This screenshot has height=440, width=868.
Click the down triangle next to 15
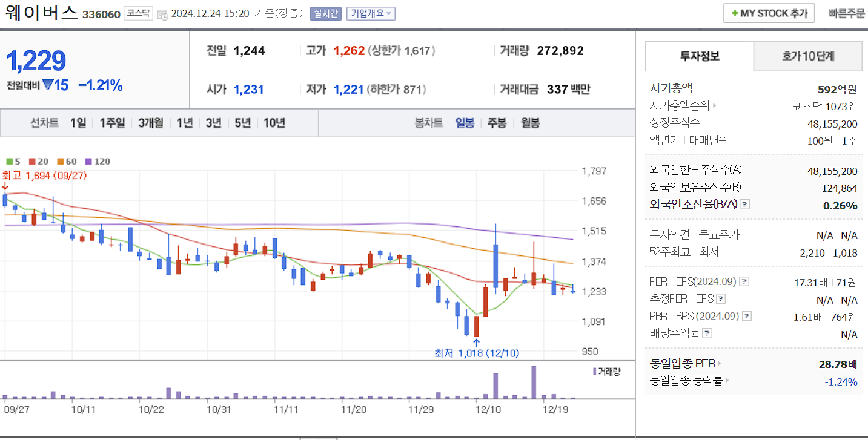click(x=48, y=85)
